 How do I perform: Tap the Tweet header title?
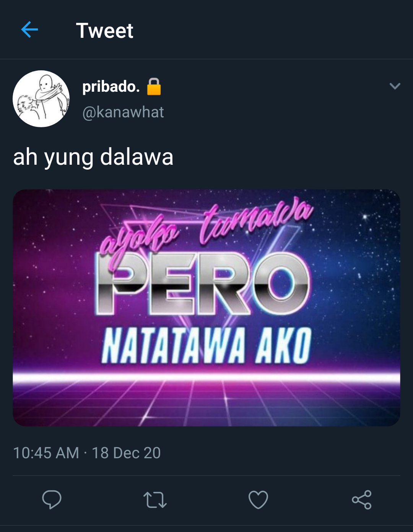coord(104,31)
